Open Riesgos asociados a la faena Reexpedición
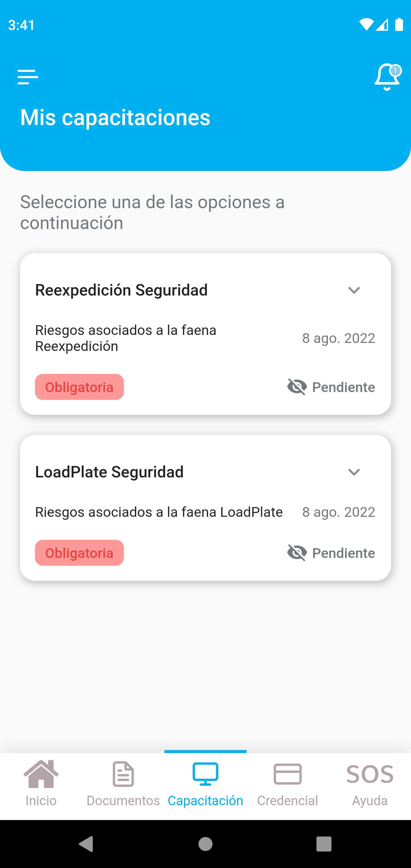This screenshot has width=411, height=868. click(x=126, y=338)
